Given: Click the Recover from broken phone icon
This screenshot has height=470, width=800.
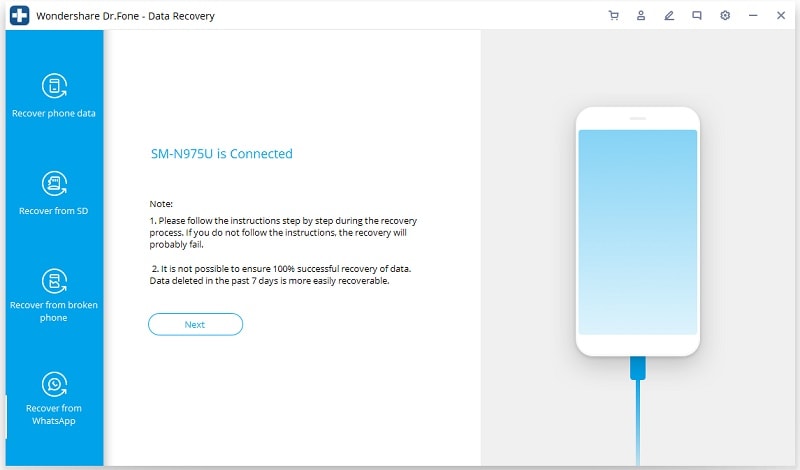Looking at the screenshot, I should 54,281.
